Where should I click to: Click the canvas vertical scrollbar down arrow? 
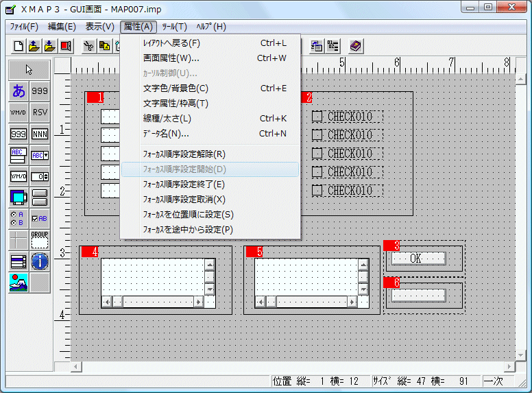pos(520,355)
